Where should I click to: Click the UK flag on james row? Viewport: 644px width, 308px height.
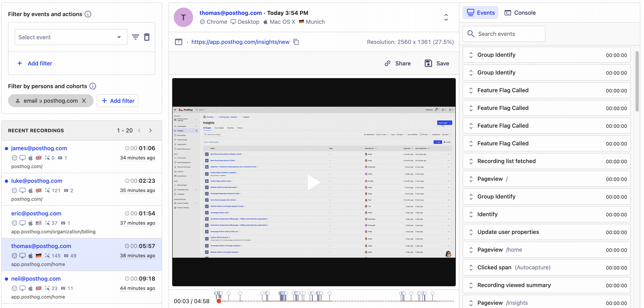pyautogui.click(x=38, y=158)
